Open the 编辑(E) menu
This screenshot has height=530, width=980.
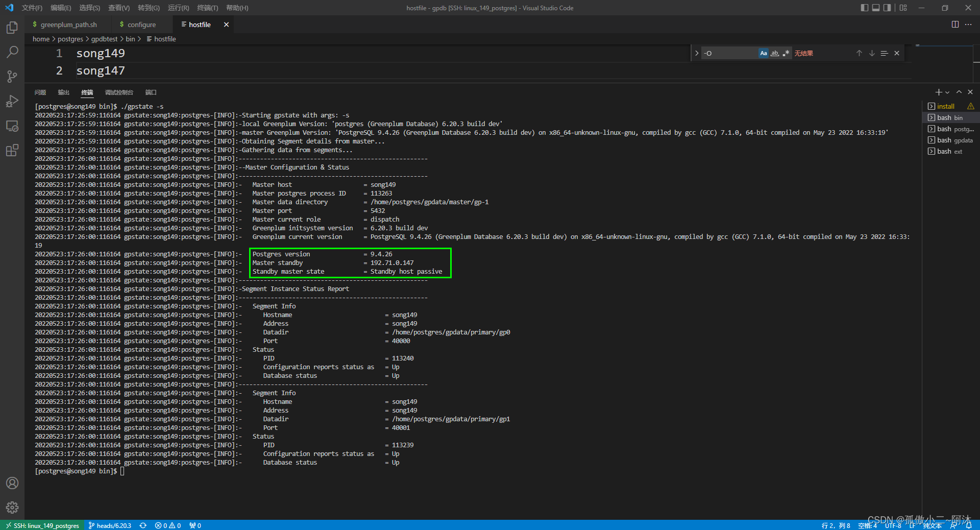point(61,8)
